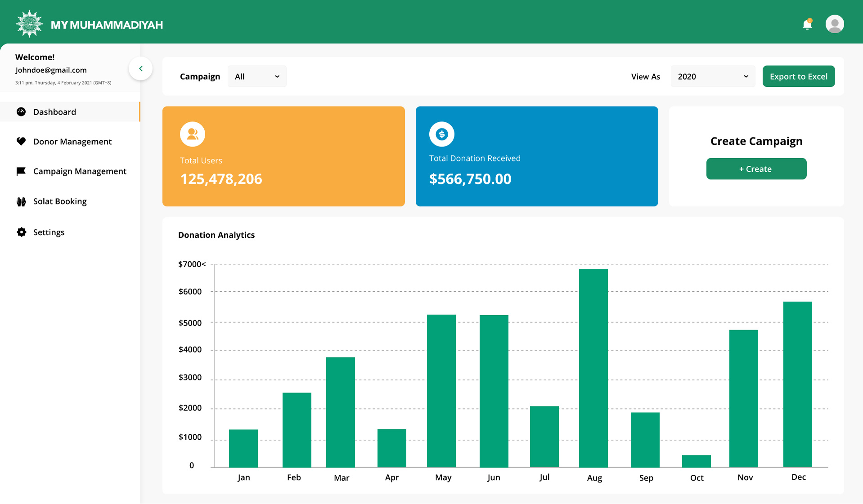Click the Jun bar in the chart

494,391
